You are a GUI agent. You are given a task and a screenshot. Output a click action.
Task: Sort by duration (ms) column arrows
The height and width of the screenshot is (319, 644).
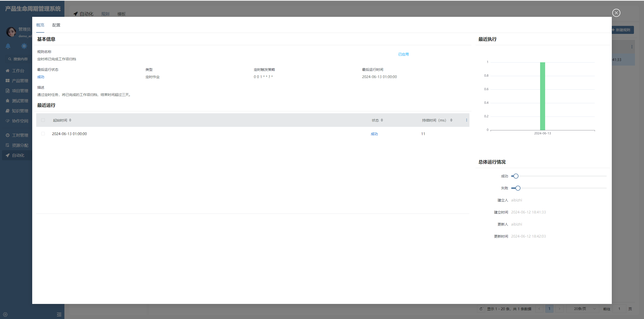(x=451, y=120)
